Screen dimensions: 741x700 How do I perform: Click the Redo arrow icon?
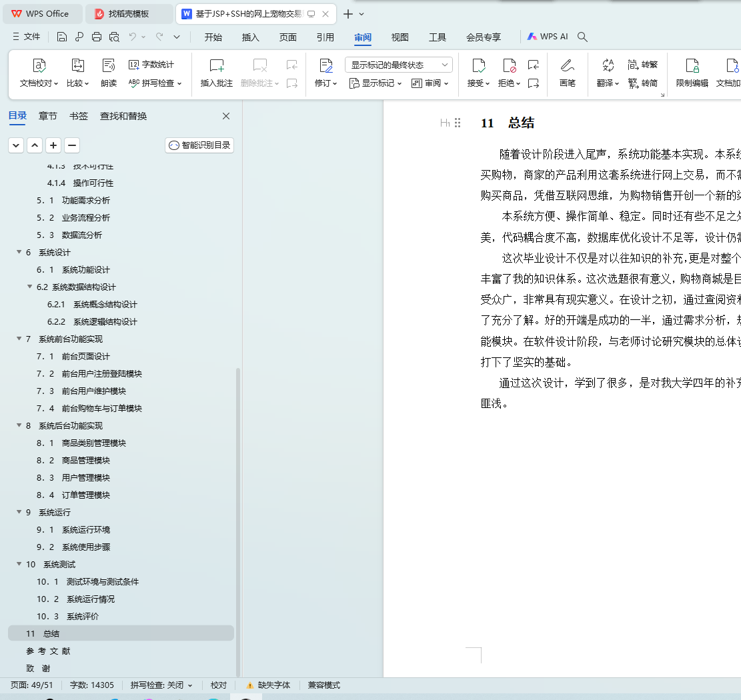[159, 37]
